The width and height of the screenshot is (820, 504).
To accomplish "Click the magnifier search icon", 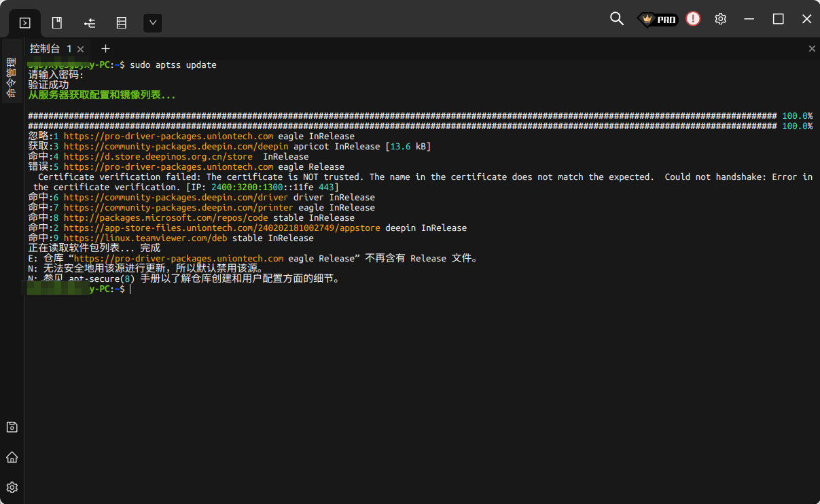I will pos(617,19).
